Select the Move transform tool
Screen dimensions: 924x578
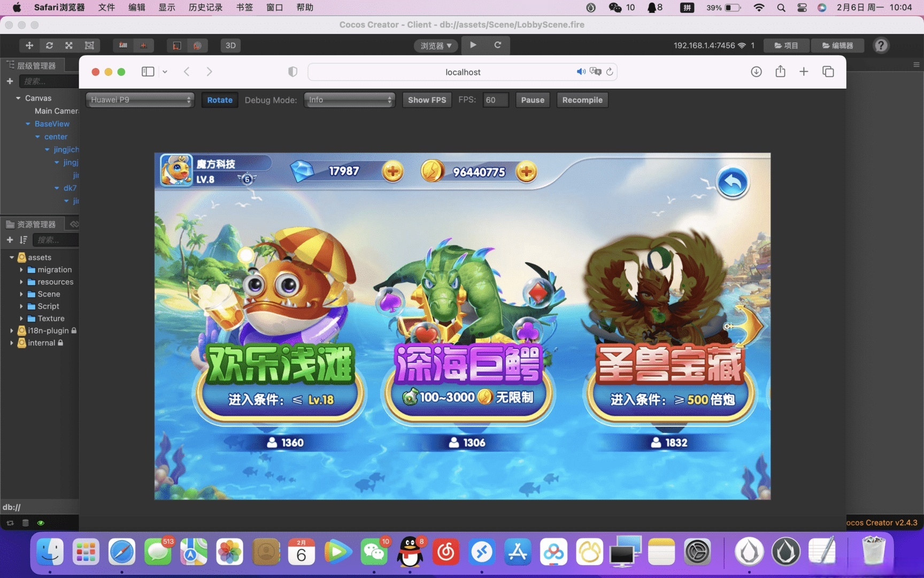click(x=29, y=45)
